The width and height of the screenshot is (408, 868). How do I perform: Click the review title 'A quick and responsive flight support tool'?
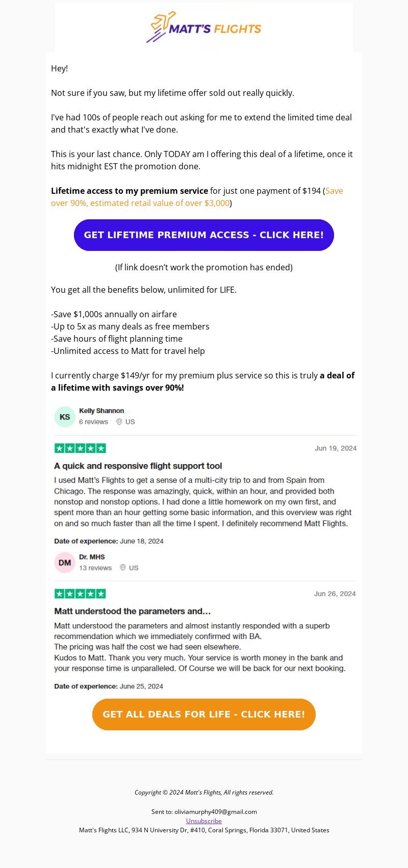(x=138, y=466)
